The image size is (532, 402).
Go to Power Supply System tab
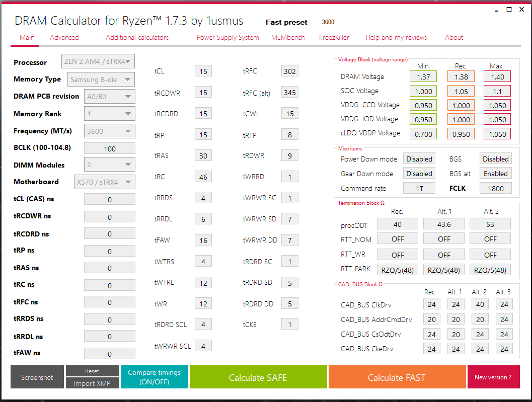(x=227, y=37)
